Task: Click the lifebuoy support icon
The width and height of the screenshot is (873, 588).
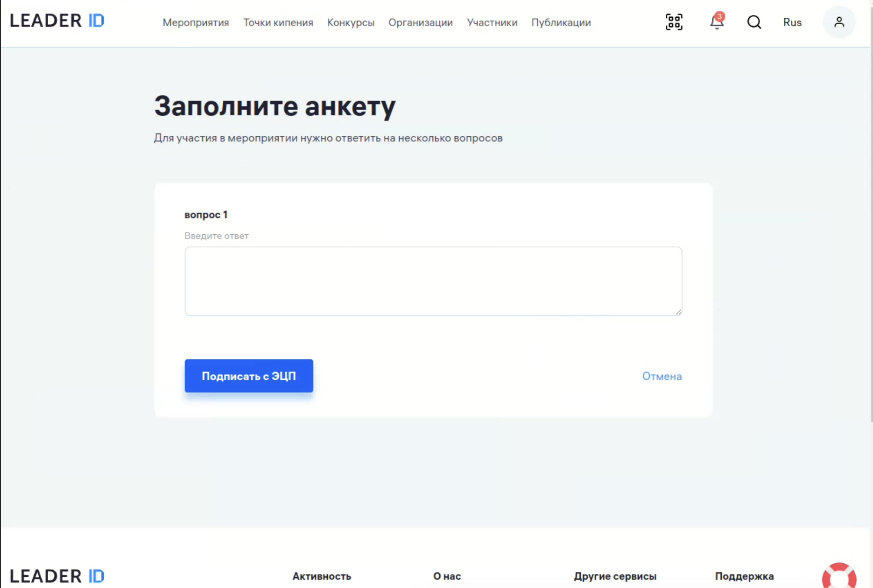Action: click(839, 576)
